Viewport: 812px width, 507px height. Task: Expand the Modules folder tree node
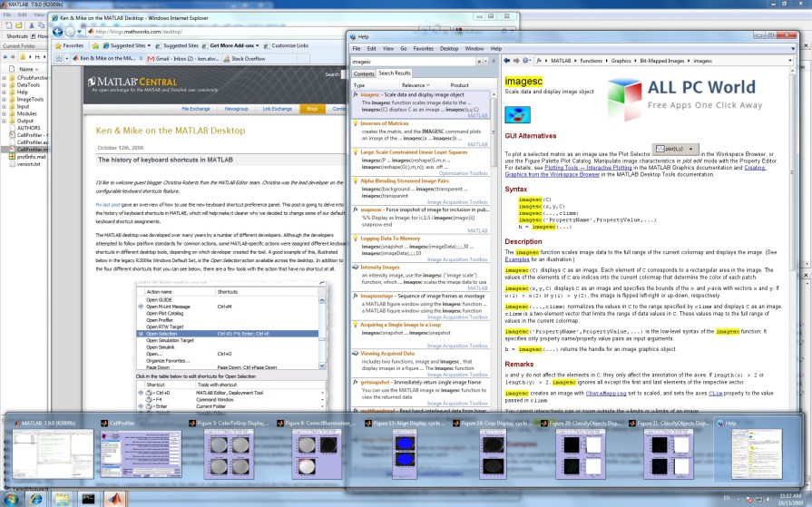coord(5,113)
